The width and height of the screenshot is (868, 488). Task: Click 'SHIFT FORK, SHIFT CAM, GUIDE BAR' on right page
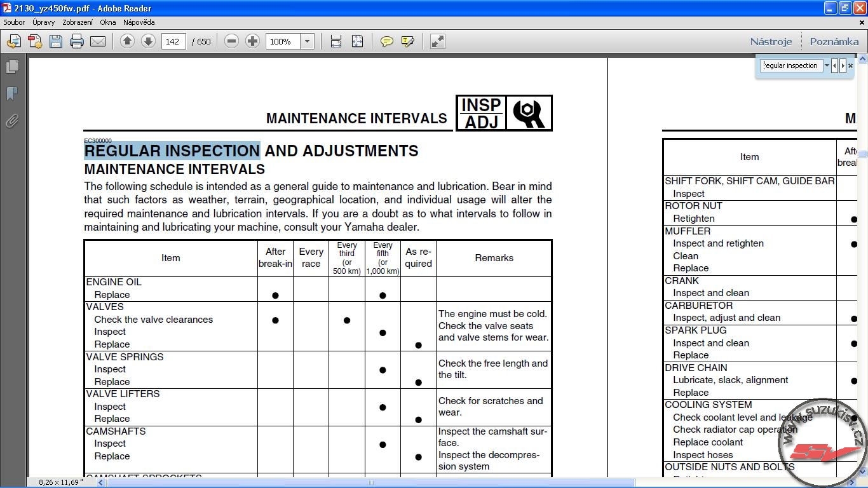750,181
